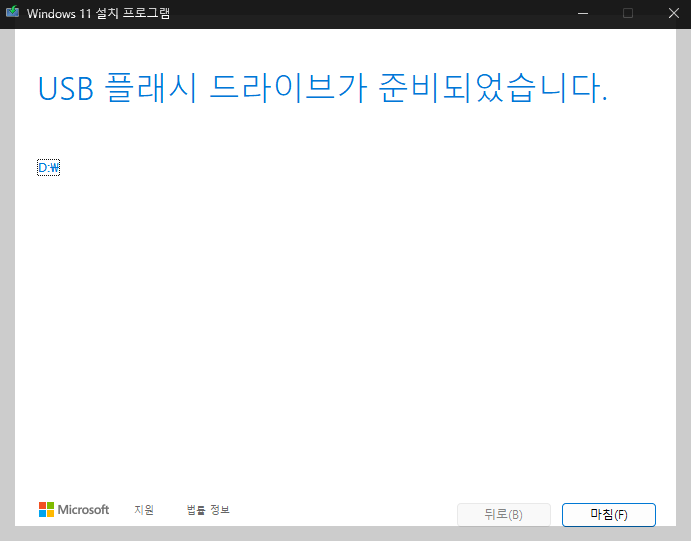Open the 지원 support link
This screenshot has height=541, width=691.
click(144, 510)
